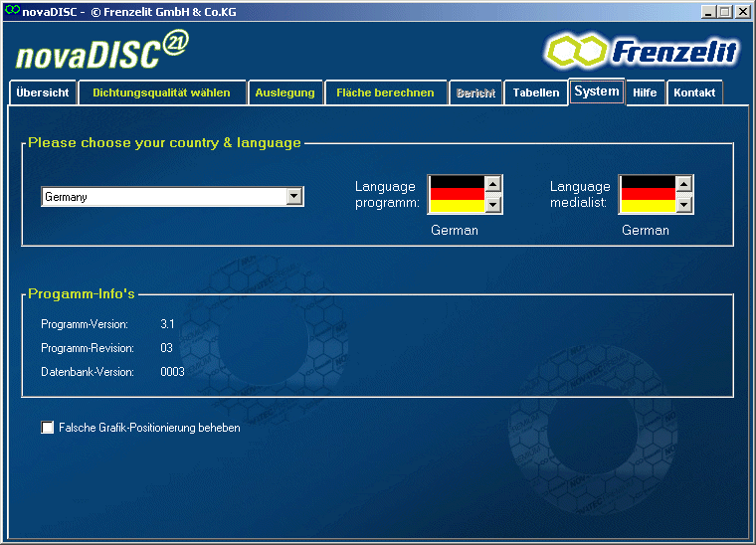Click the Frenzelit company logo
This screenshot has height=545, width=756.
643,50
